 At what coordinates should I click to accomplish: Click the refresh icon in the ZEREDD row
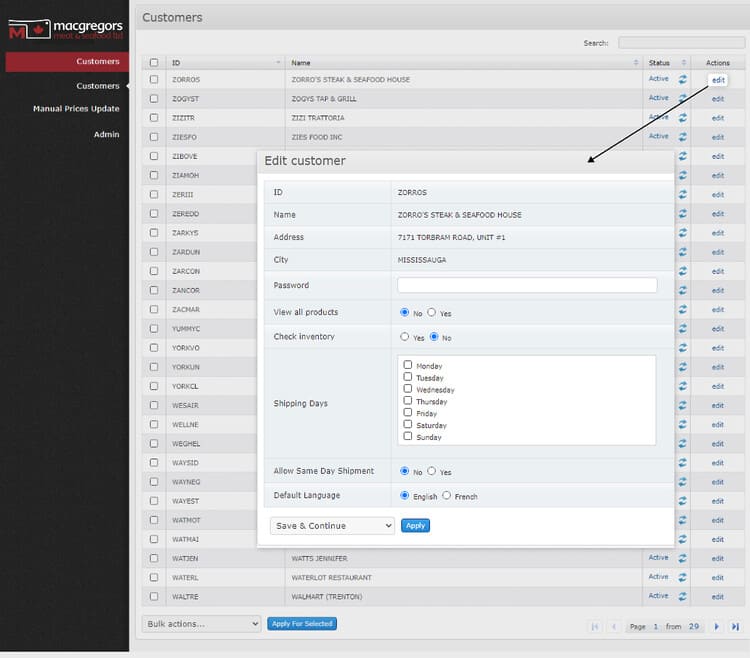(x=683, y=213)
